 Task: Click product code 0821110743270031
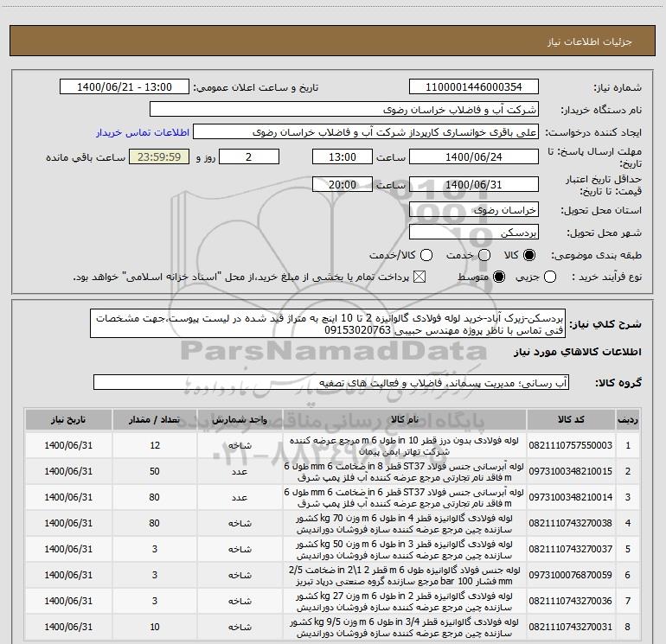pos(571,627)
